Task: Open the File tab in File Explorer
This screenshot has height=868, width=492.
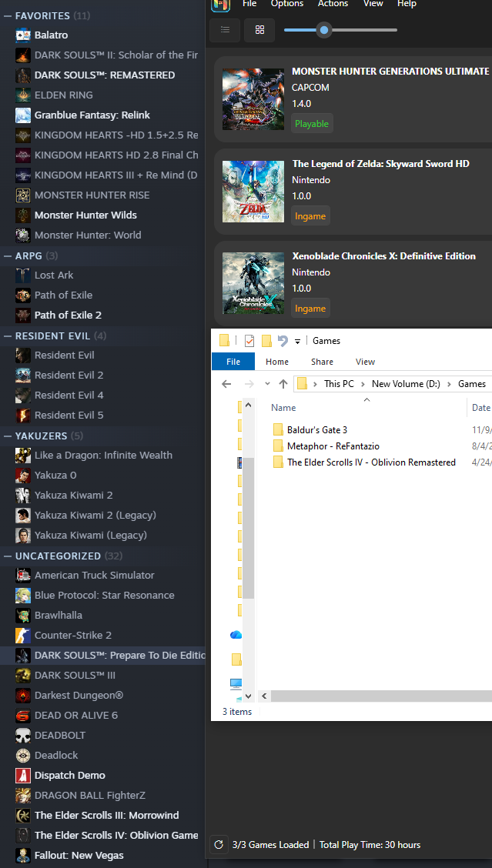Action: coord(233,362)
